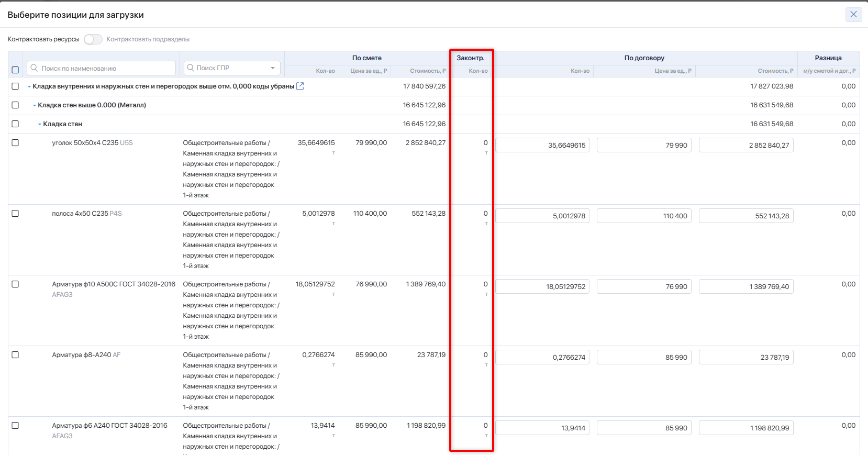
Task: Tick the select-all checkbox in table header
Action: (x=15, y=70)
